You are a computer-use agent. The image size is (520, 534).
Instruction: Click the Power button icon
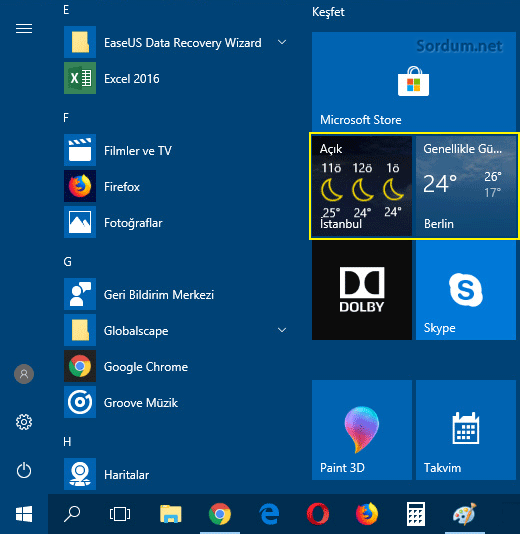(24, 470)
